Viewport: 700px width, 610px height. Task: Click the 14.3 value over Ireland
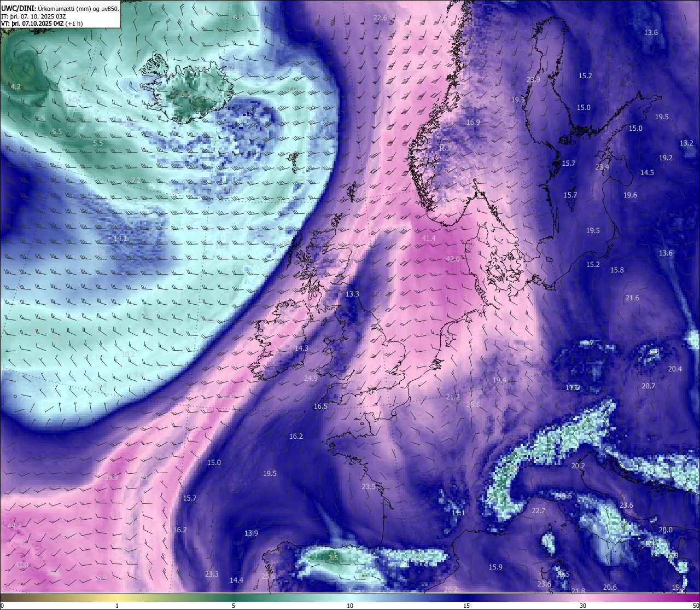coord(301,348)
